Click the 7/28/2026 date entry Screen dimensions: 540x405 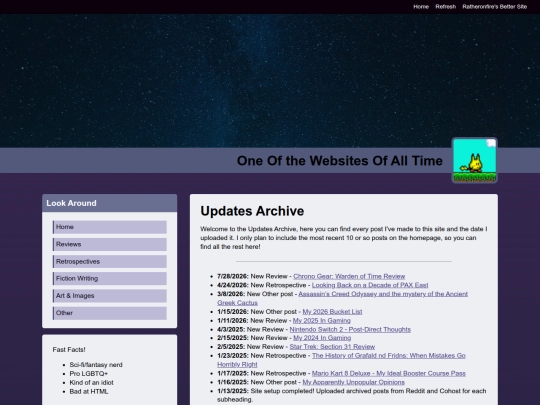tap(232, 276)
